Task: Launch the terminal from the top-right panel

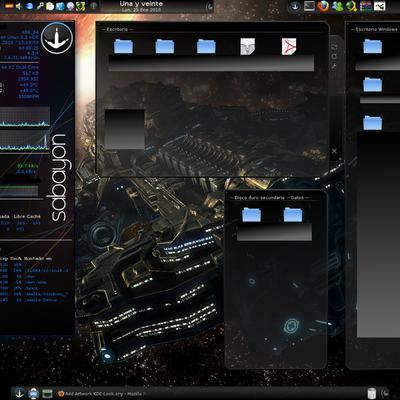Action: pyautogui.click(x=309, y=6)
